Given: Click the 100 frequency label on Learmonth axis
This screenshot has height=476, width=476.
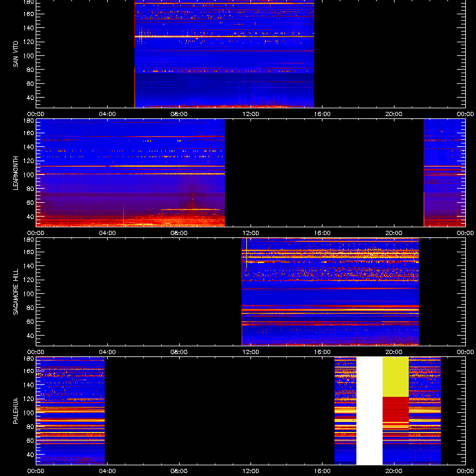Looking at the screenshot, I should (x=30, y=175).
